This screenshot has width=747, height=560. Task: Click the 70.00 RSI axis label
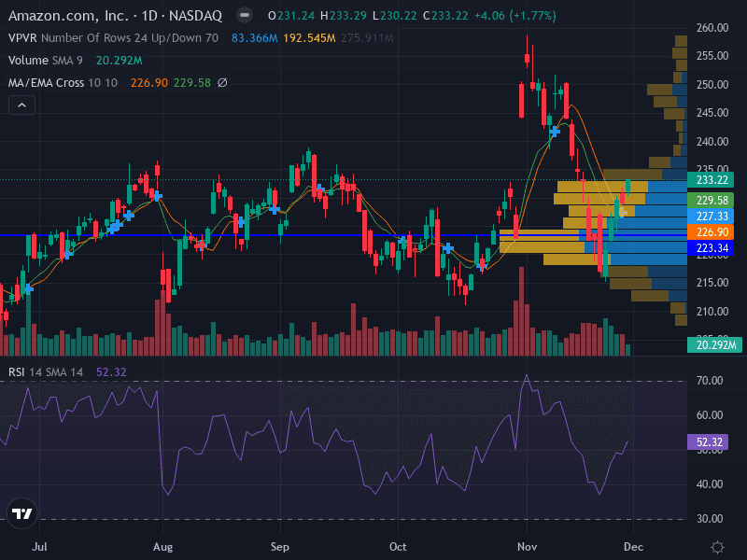click(x=710, y=381)
